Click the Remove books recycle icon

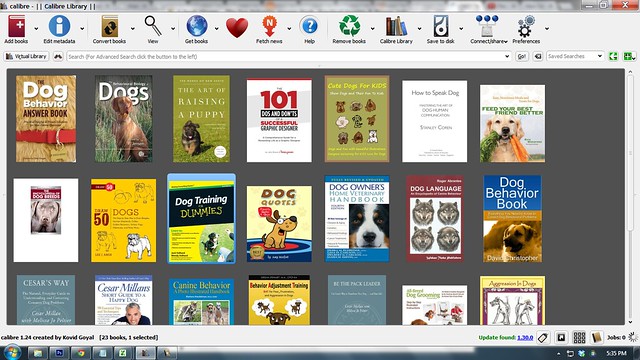pos(349,26)
